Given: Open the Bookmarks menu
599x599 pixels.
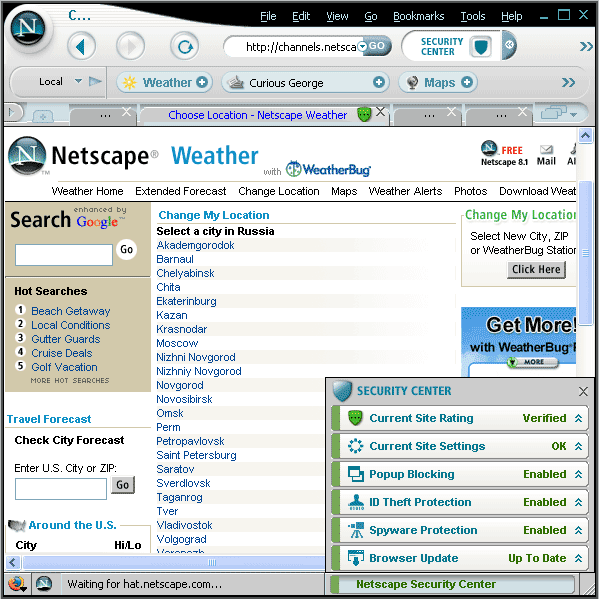Looking at the screenshot, I should tap(418, 16).
